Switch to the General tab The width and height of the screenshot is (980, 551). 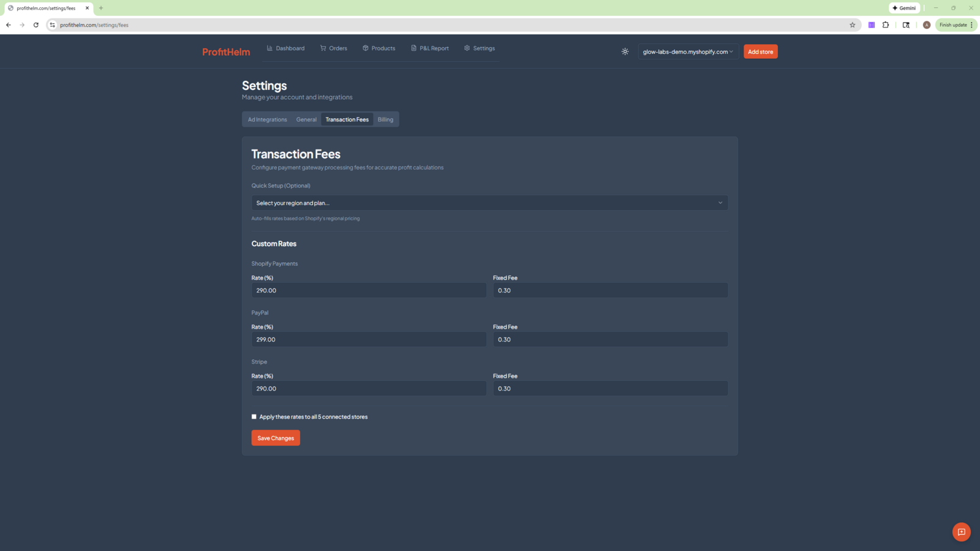(x=306, y=119)
